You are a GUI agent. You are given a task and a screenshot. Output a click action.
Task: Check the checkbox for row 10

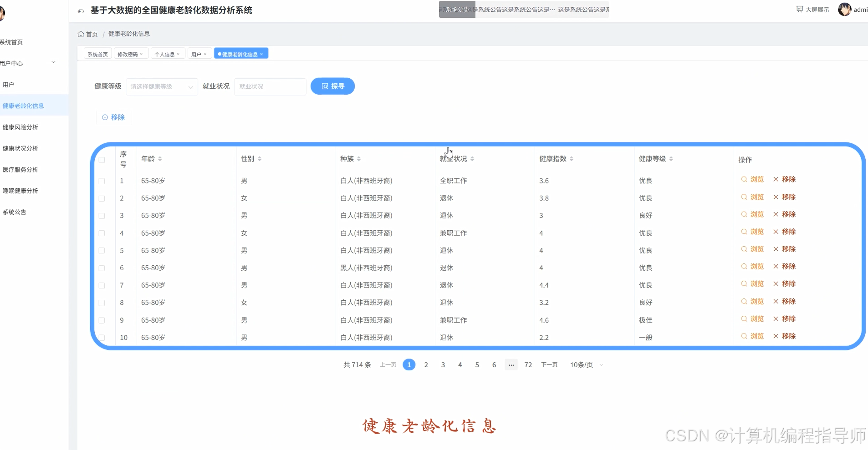click(102, 338)
